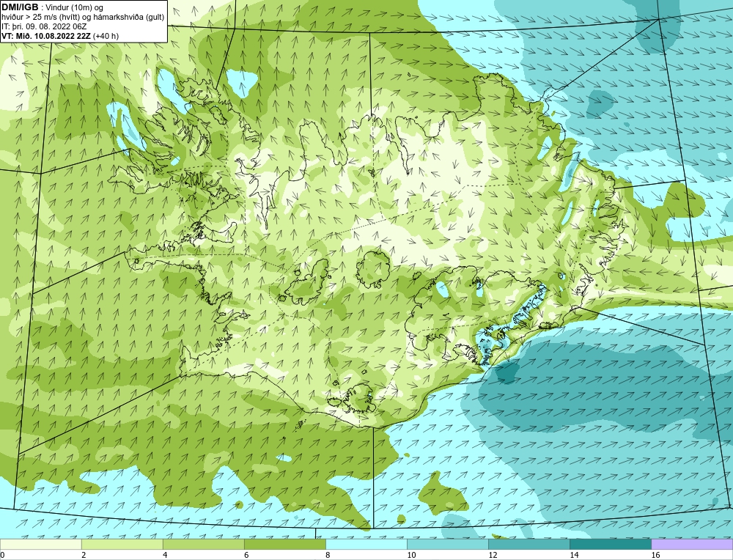Click the 8–10 m/s light cyan swatch
The width and height of the screenshot is (733, 560).
pos(366,544)
